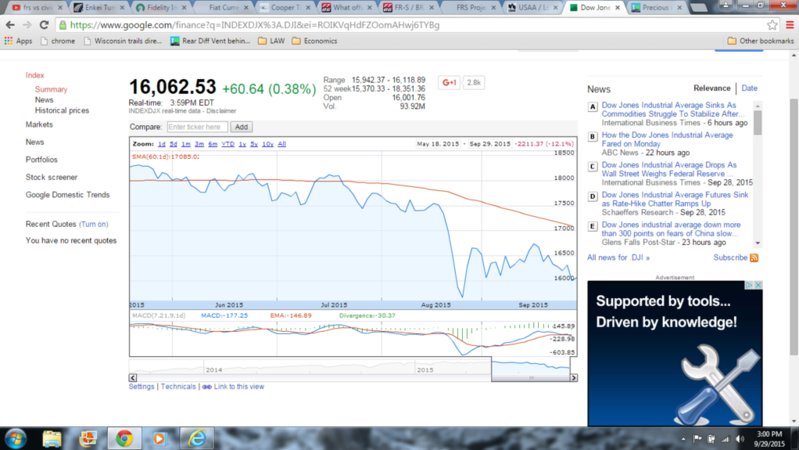Viewport: 799px width, 450px height.
Task: Open Historical prices in sidebar
Action: pyautogui.click(x=62, y=110)
